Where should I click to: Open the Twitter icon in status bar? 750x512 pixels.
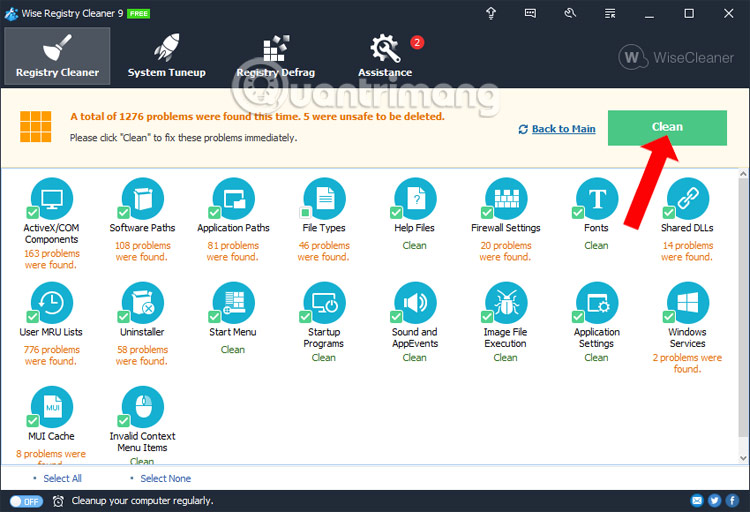[715, 501]
